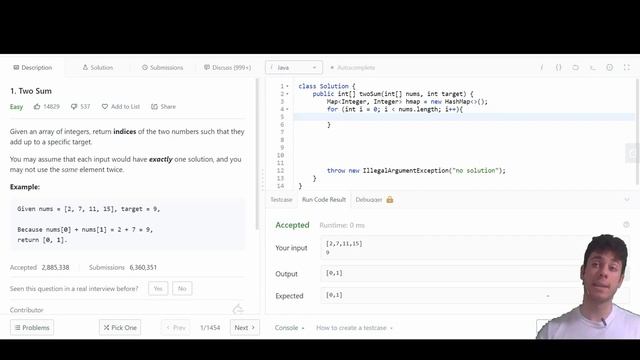Open the locked Debugger tab

(369, 200)
